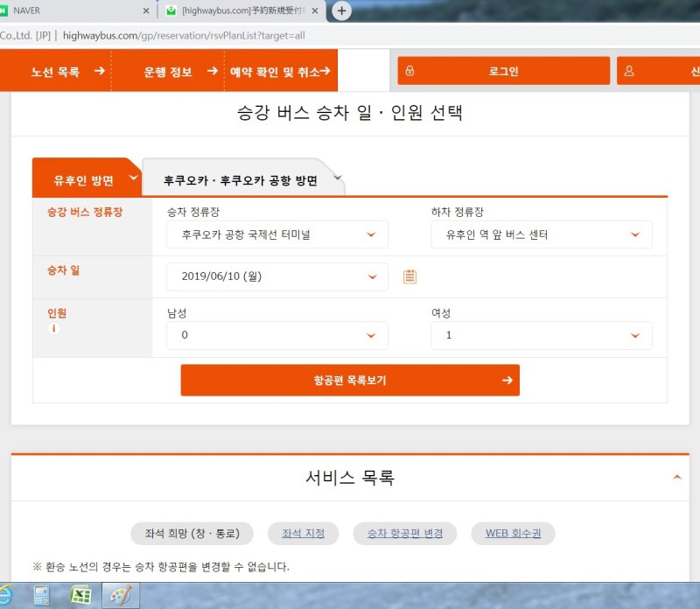Click the 항공편 목록보기 button
The image size is (700, 609).
pos(350,381)
